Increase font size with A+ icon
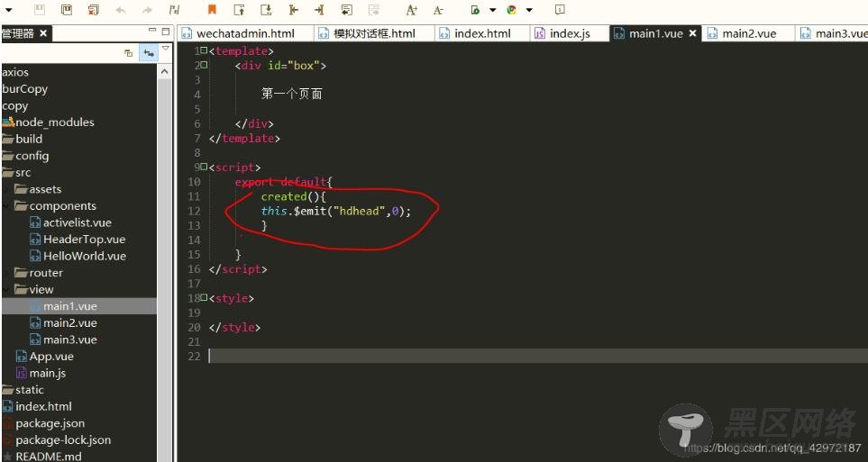 411,9
